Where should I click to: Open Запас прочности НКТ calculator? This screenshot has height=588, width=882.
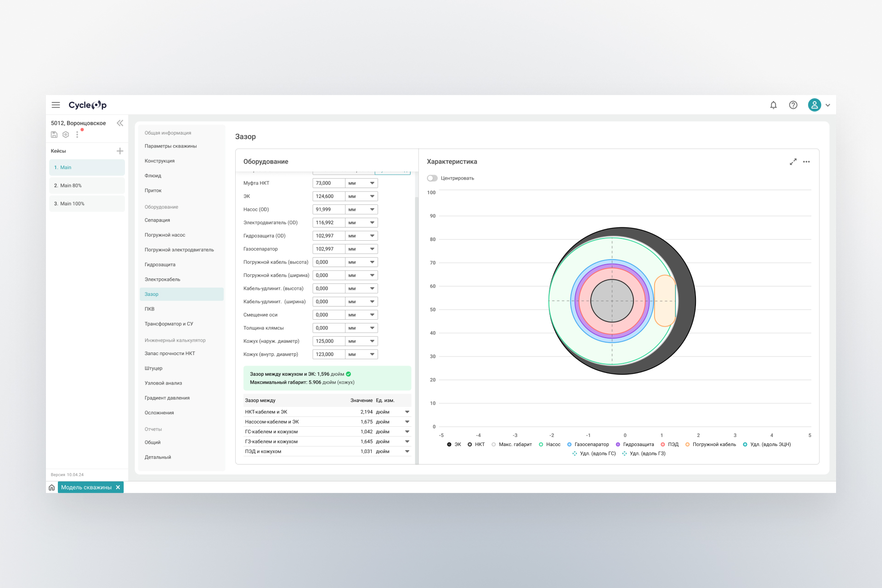(170, 353)
